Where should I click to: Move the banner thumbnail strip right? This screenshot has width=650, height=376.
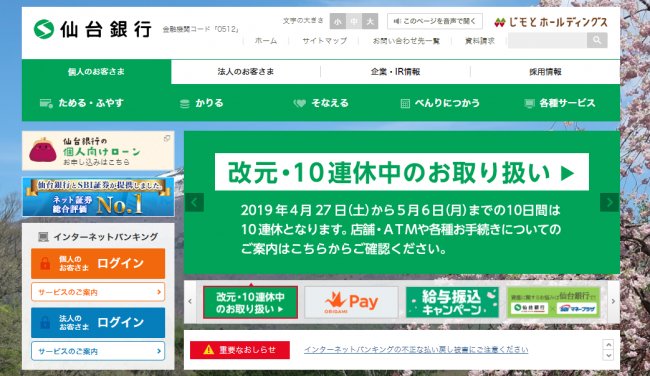coord(613,302)
